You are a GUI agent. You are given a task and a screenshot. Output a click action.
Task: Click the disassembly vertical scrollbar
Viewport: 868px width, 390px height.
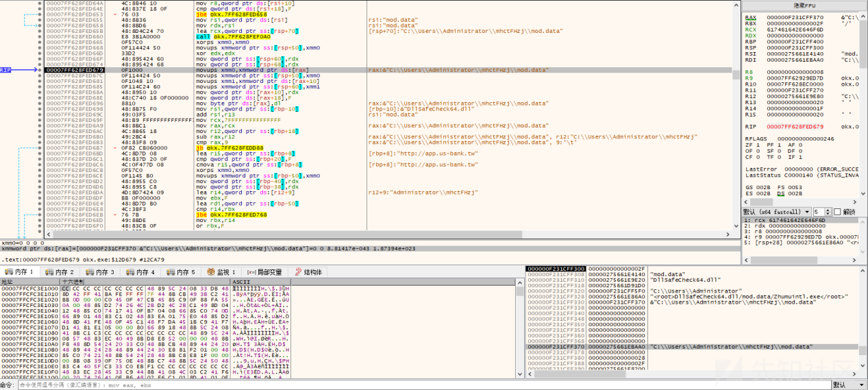click(737, 117)
